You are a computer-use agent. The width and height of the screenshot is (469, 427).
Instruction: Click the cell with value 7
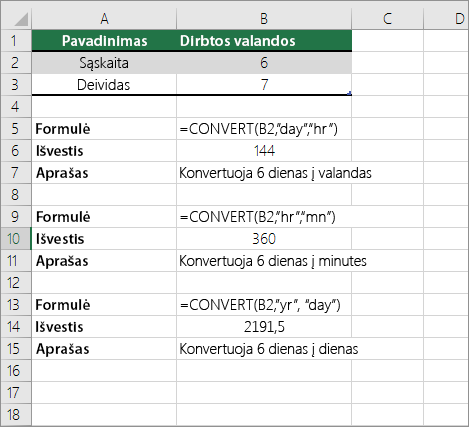[x=264, y=85]
